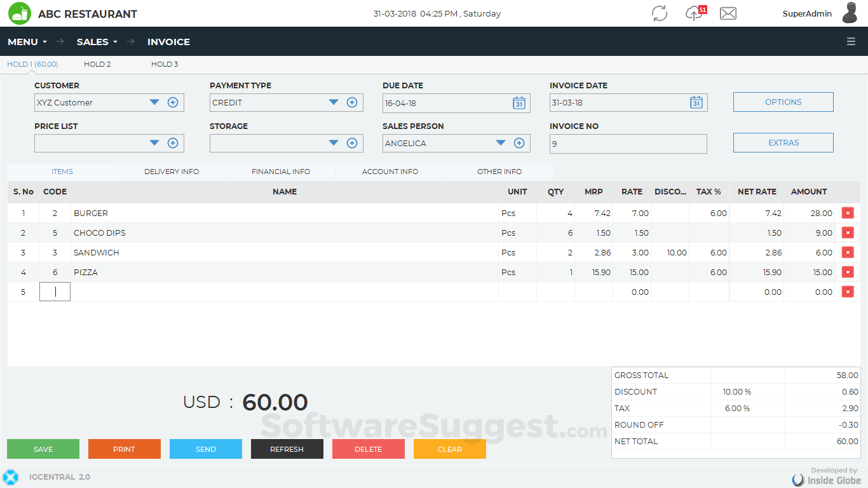
Task: Click the plus icon next to Payment Type
Action: tap(352, 102)
